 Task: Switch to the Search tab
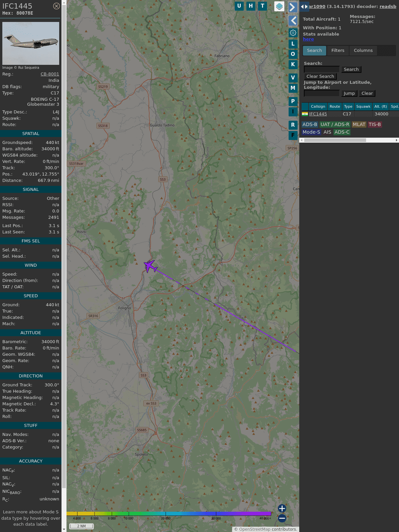tap(314, 51)
